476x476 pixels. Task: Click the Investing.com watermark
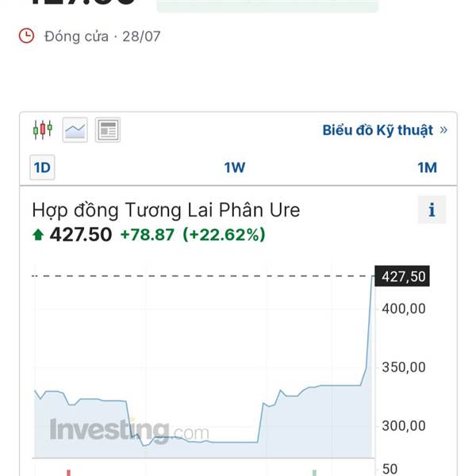pyautogui.click(x=129, y=429)
